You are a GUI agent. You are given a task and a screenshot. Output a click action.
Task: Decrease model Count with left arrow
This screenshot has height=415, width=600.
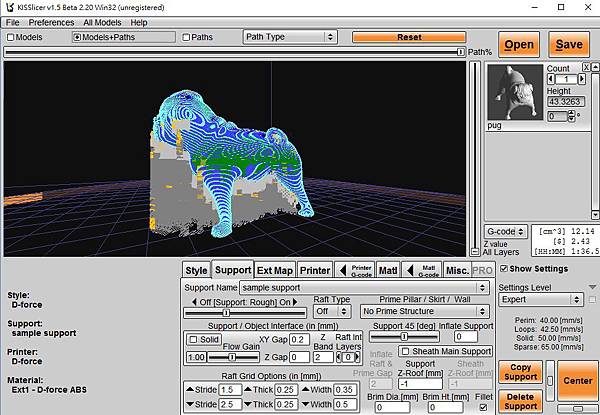[552, 79]
